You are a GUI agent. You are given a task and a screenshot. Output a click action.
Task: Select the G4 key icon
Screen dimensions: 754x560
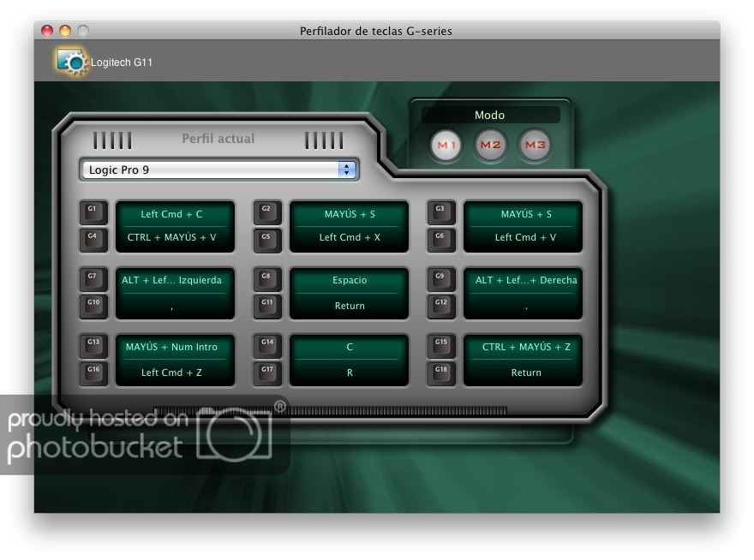[x=93, y=239]
